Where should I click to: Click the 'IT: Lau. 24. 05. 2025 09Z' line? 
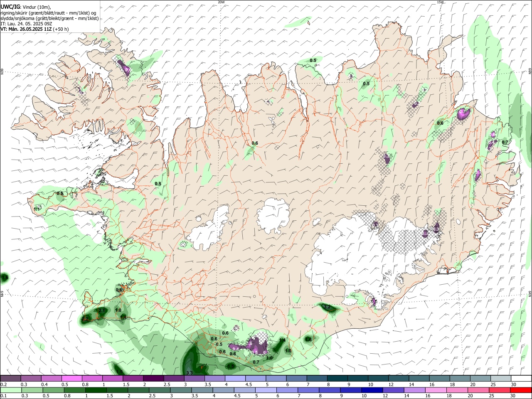tap(26, 24)
